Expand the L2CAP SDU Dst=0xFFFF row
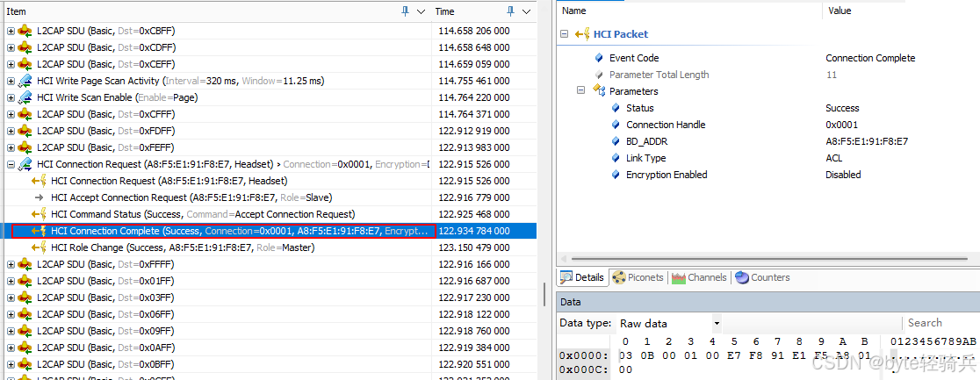The height and width of the screenshot is (380, 980). pyautogui.click(x=11, y=264)
